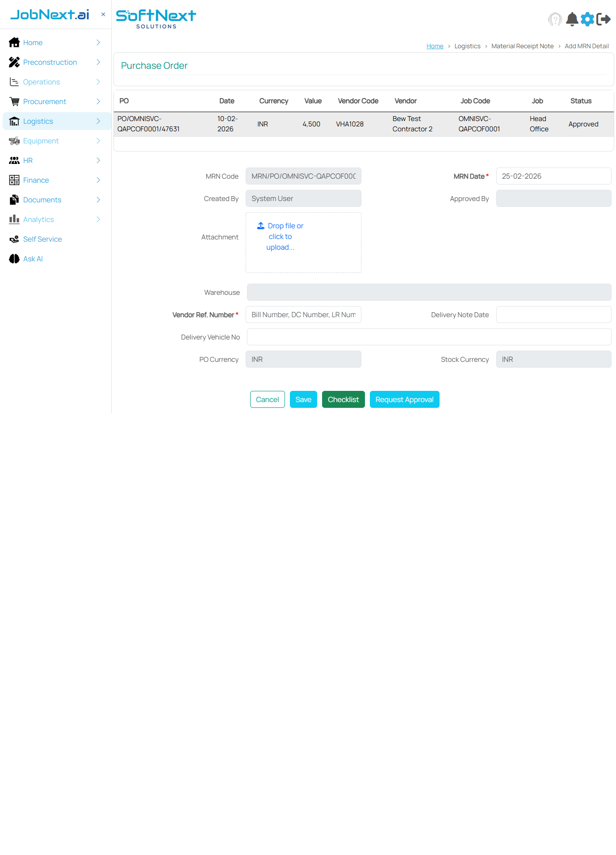Click the Analytics bar chart icon
Image resolution: width=616 pixels, height=855 pixels.
(14, 219)
